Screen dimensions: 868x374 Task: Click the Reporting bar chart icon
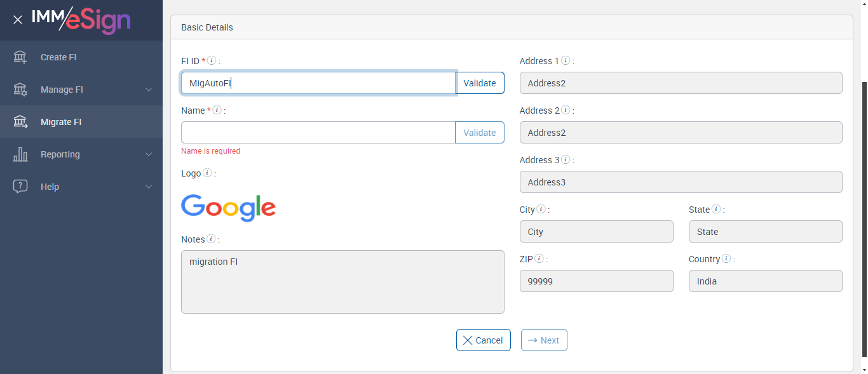(20, 154)
